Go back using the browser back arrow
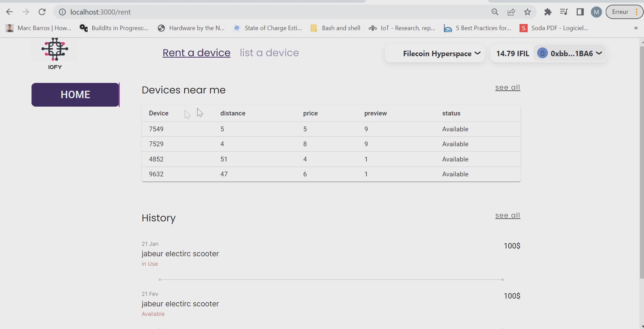644x329 pixels. pos(9,12)
